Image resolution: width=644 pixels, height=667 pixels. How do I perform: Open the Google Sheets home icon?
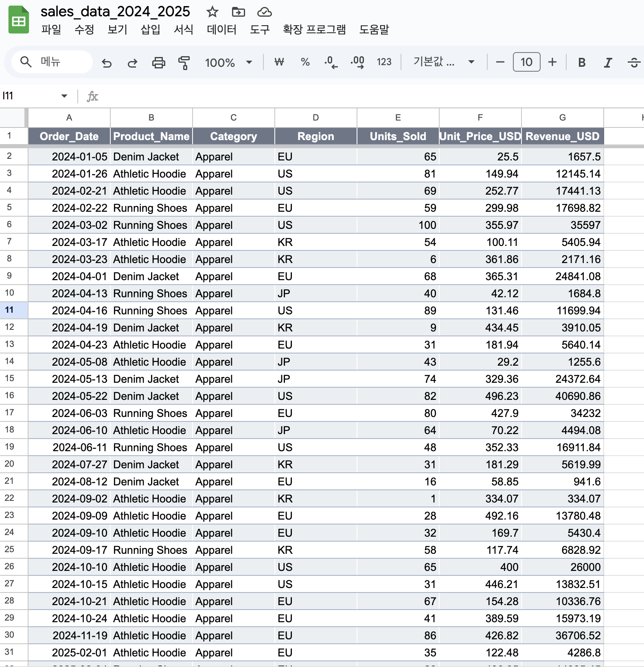[x=19, y=20]
